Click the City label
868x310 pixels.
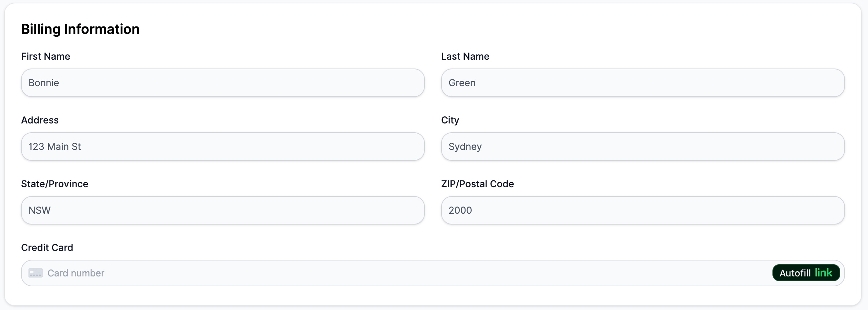coord(450,120)
